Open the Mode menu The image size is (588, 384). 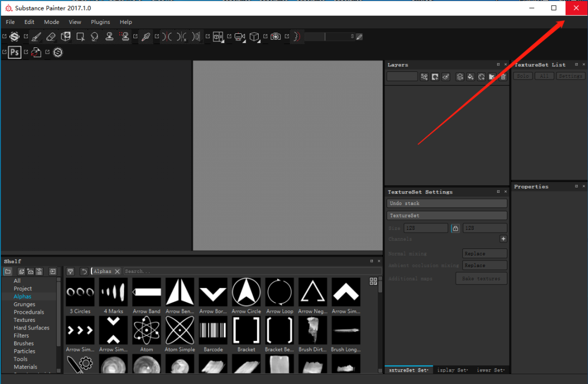(51, 22)
